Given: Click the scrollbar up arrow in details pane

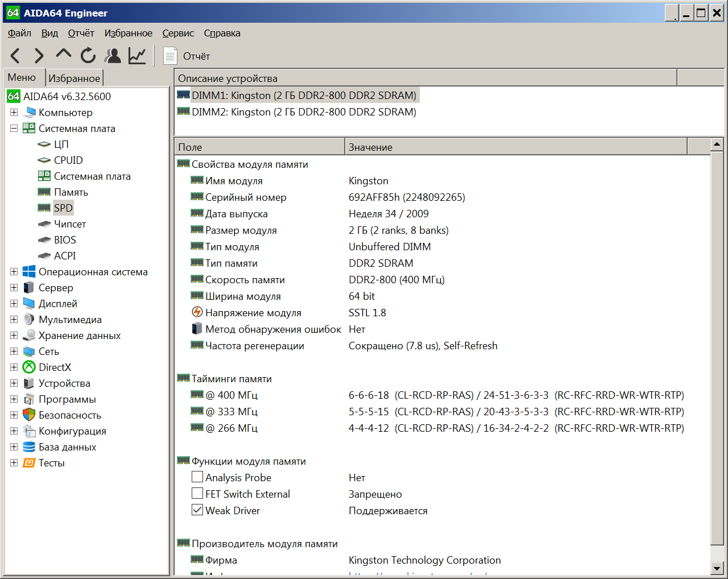Looking at the screenshot, I should [717, 144].
